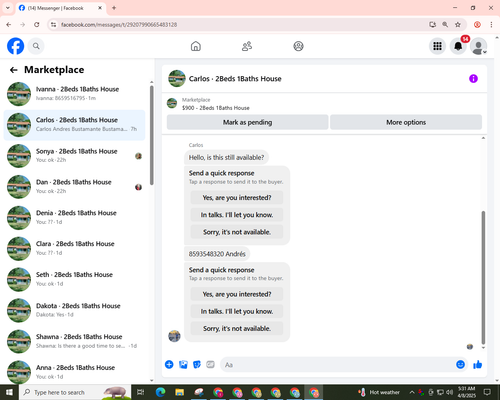
Task: Open the notifications bell
Action: click(x=458, y=46)
